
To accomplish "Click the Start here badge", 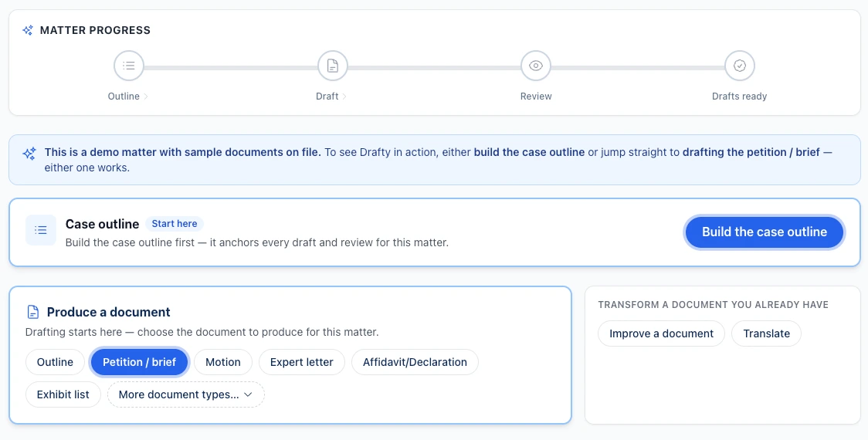I will click(175, 224).
